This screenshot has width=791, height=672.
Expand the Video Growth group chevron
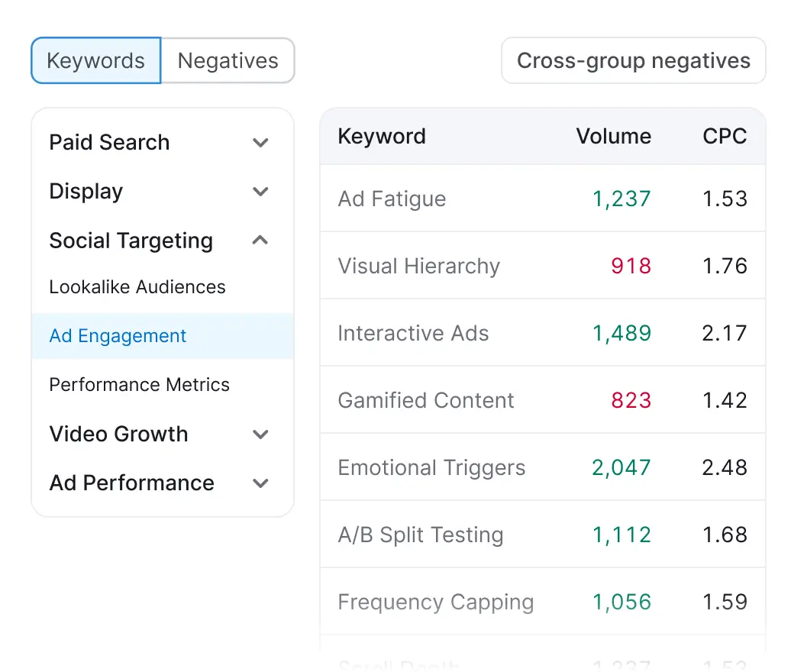(260, 435)
